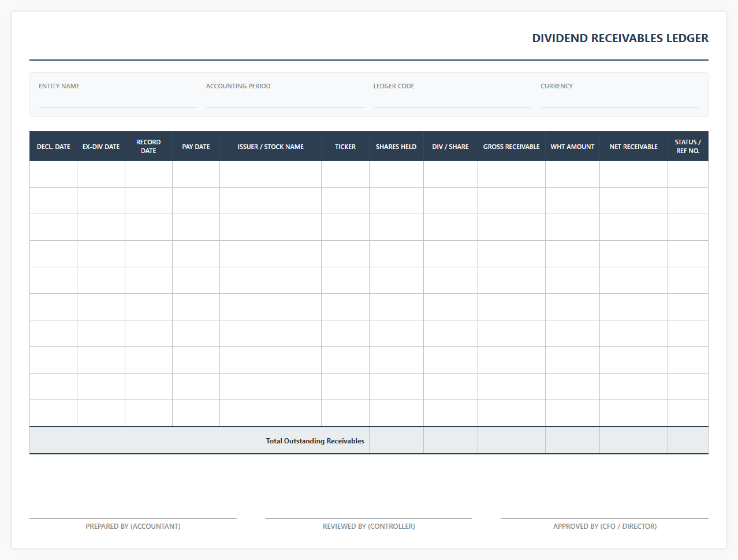Click the DECL. DATE column header
The width and height of the screenshot is (738, 560).
point(54,147)
